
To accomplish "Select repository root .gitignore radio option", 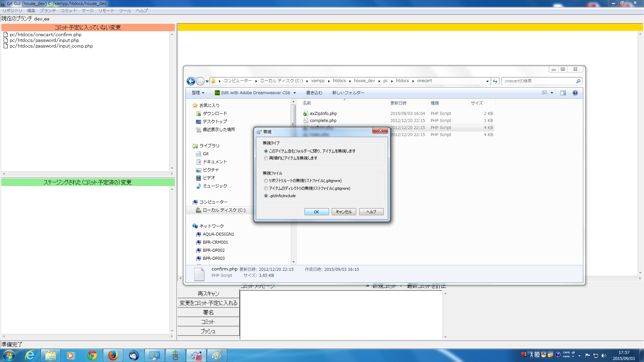I will coord(266,181).
